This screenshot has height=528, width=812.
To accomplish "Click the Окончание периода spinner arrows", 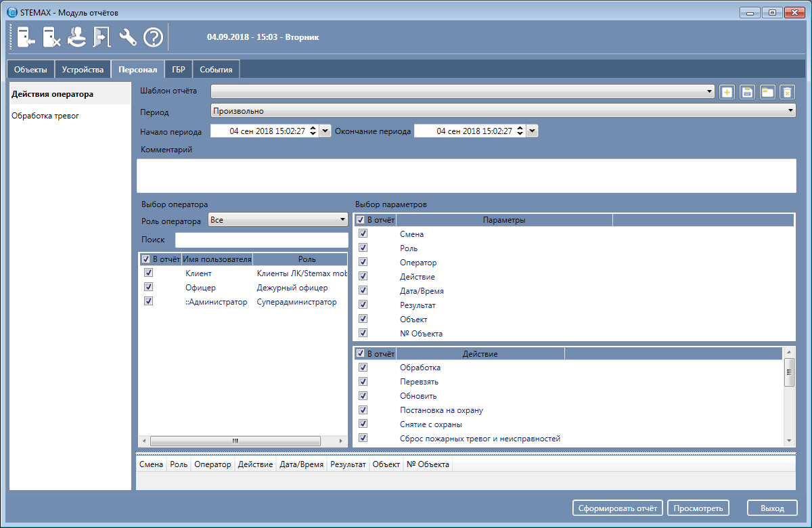I will (520, 131).
